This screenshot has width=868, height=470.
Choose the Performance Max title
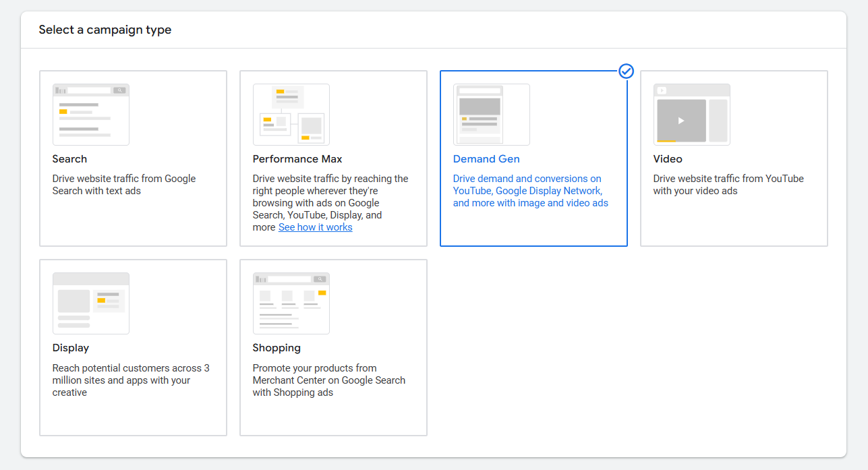[x=297, y=159]
